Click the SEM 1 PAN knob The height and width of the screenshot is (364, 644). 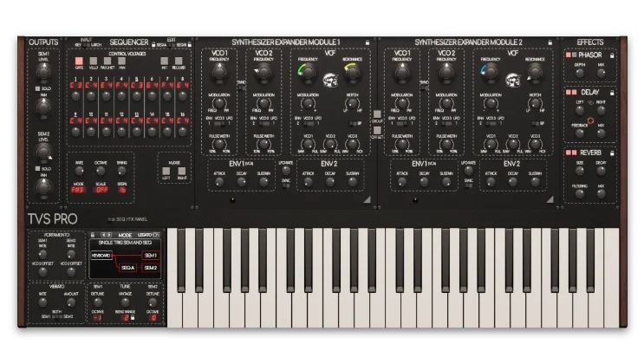[43, 107]
